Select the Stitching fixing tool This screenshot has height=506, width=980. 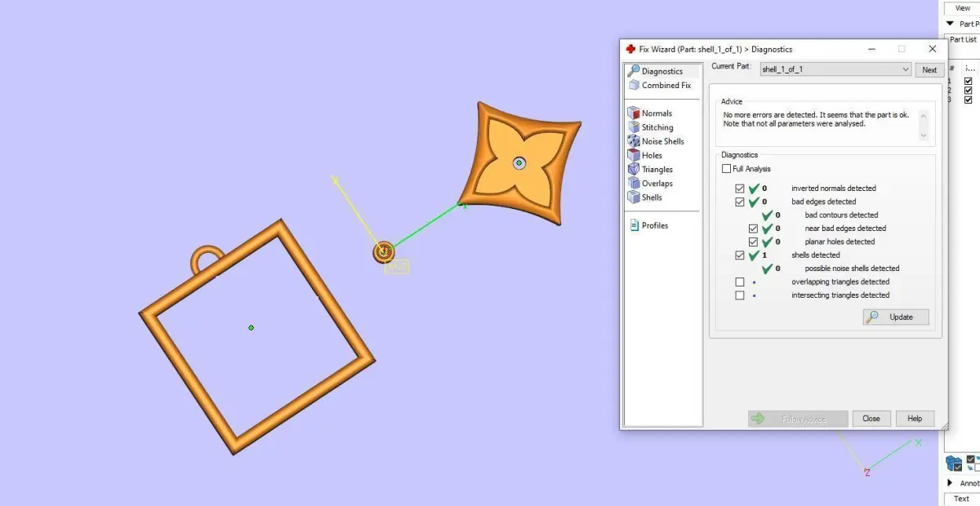(651, 127)
